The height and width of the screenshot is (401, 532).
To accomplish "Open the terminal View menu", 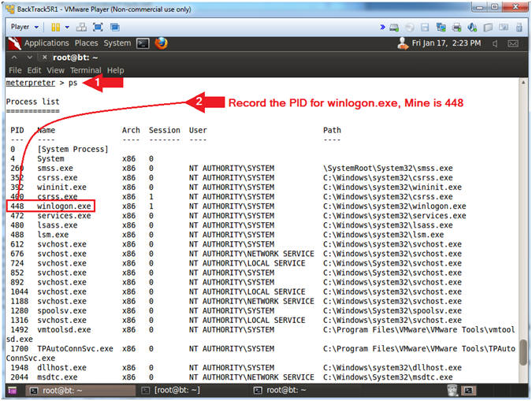I will [55, 70].
